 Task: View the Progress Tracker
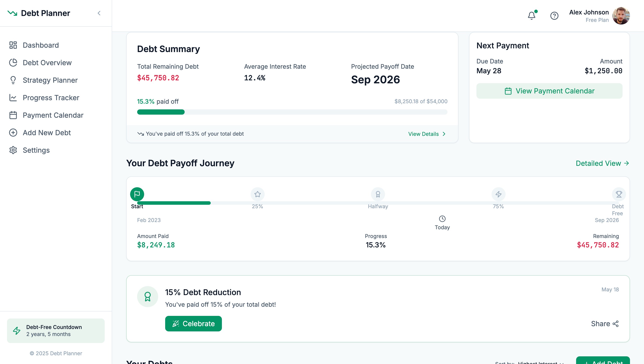coord(51,98)
